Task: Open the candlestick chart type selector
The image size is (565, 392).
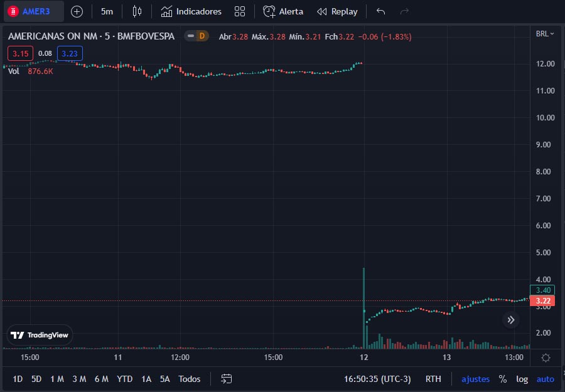Action: tap(137, 11)
